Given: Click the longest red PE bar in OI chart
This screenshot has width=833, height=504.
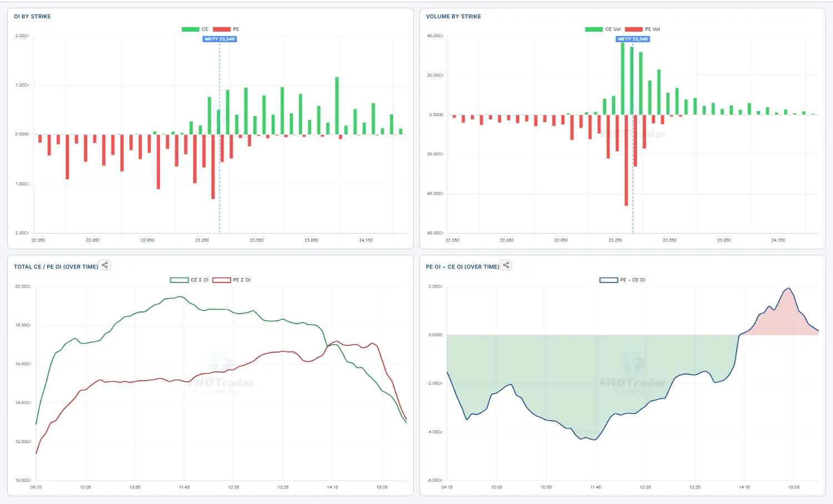Looking at the screenshot, I should 213,167.
